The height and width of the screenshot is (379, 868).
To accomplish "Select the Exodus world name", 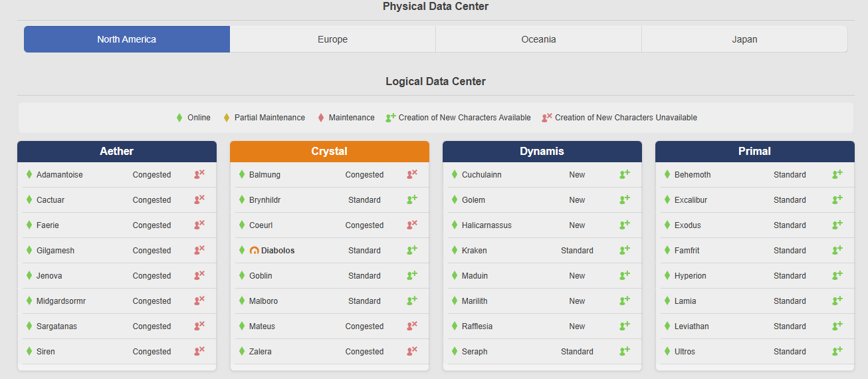I will point(688,225).
